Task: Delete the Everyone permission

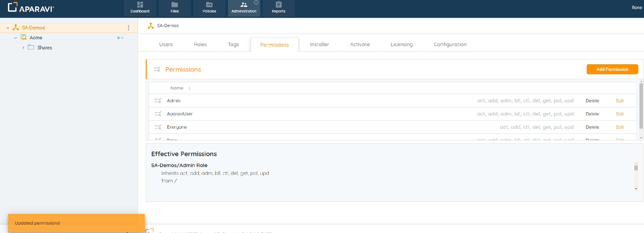Action: 592,127
